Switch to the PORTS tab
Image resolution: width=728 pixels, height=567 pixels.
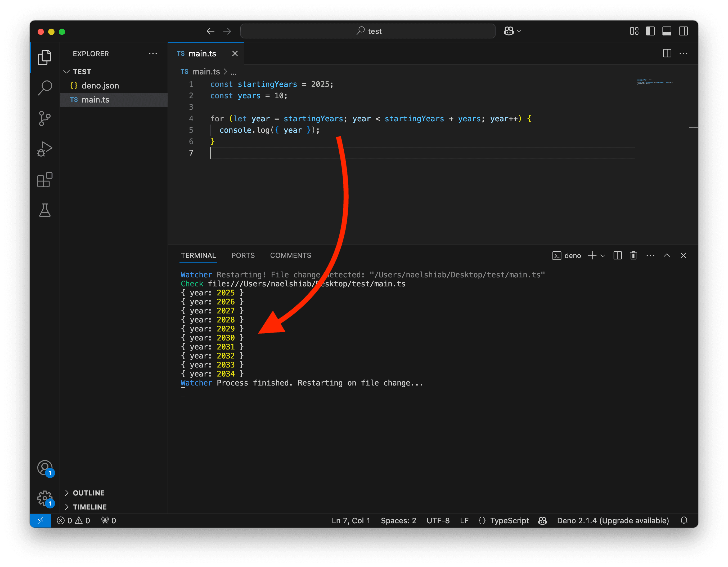[x=243, y=255]
